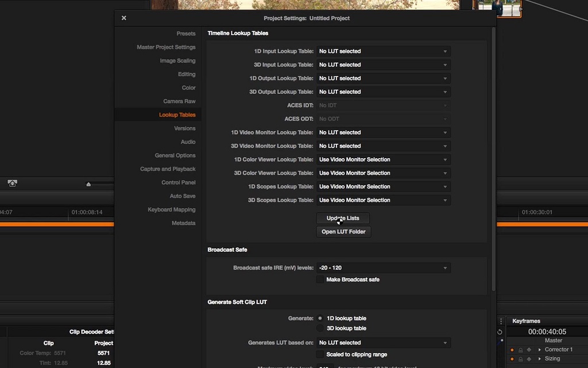588x368 pixels.
Task: Select Camera Raw in the sidebar
Action: (x=179, y=101)
